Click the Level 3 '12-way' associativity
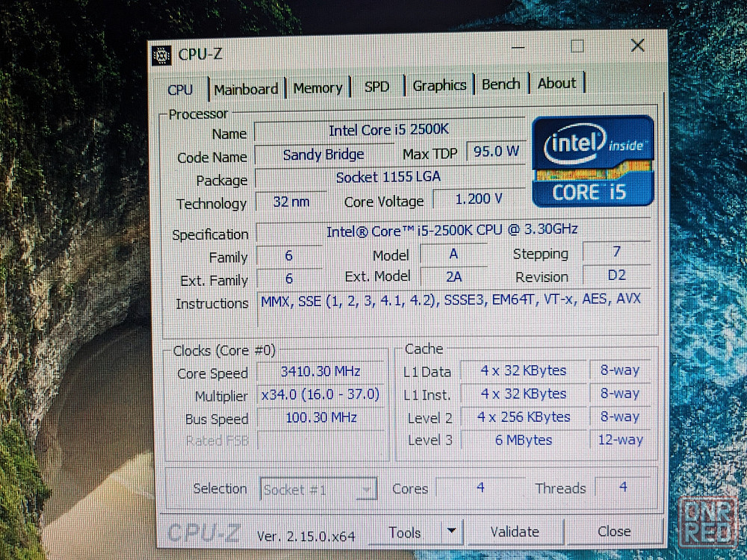This screenshot has width=747, height=560. coord(620,439)
